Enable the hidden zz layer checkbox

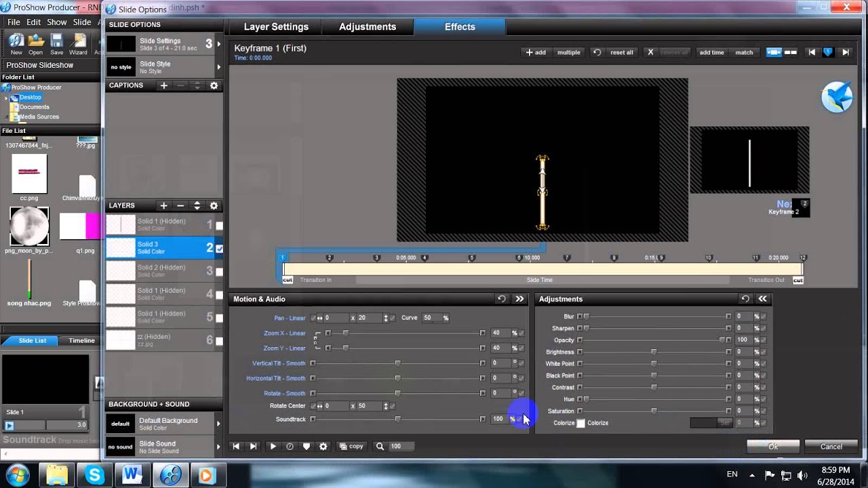(x=219, y=340)
